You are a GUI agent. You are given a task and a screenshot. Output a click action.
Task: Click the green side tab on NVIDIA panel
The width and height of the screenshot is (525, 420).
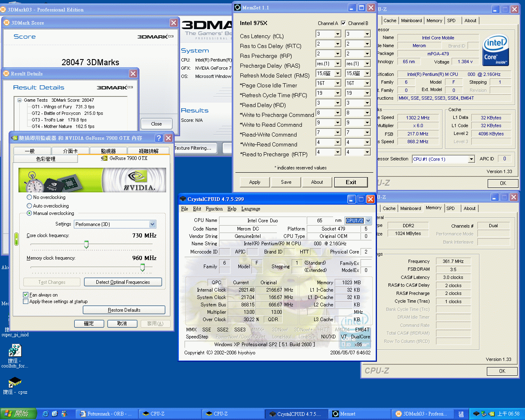[x=16, y=239]
